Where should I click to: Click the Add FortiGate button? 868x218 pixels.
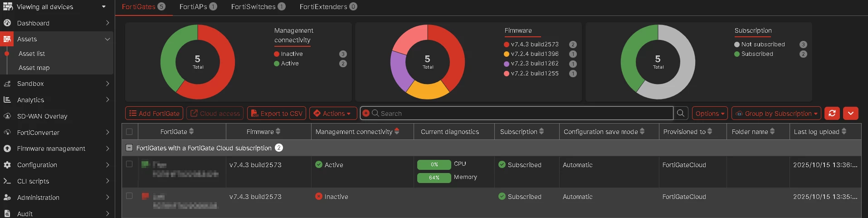coord(154,113)
